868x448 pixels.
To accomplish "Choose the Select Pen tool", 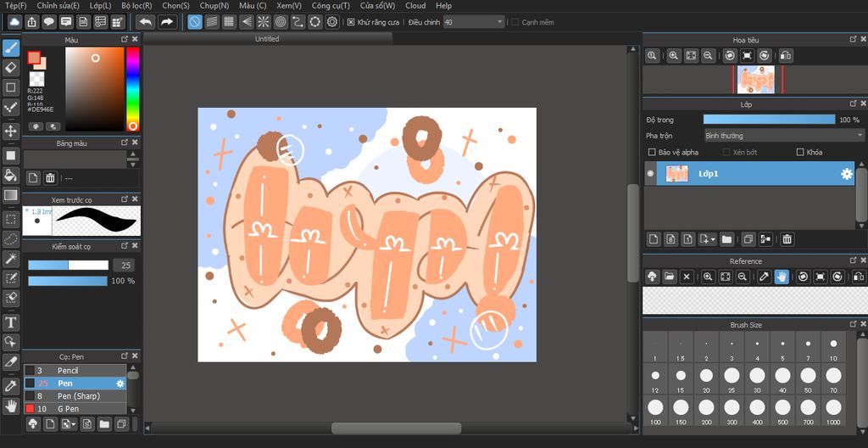I will click(11, 277).
